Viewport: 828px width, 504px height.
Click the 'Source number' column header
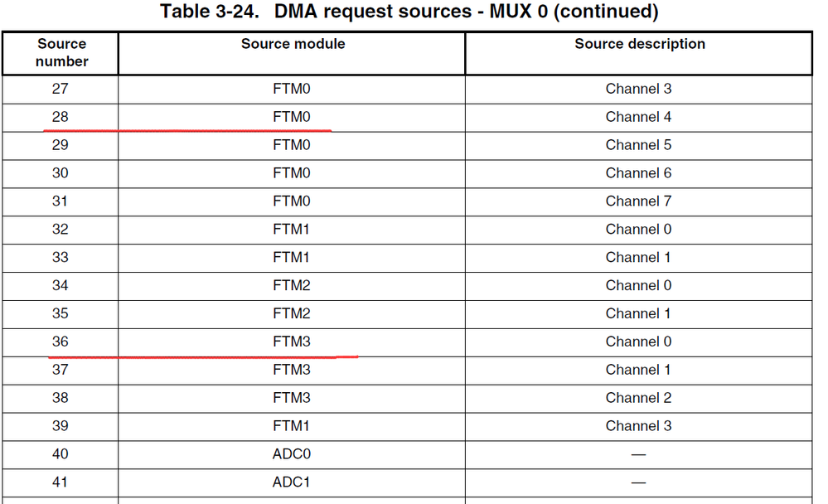pos(61,52)
